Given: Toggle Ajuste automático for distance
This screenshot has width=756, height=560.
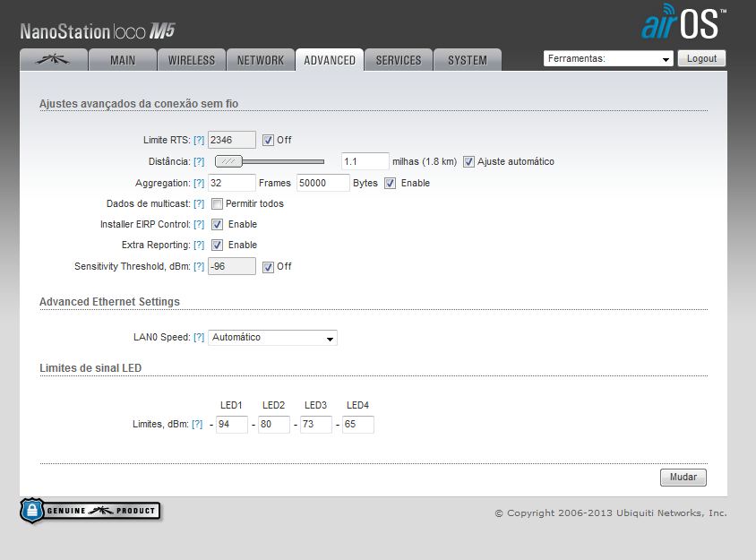Looking at the screenshot, I should coord(468,162).
